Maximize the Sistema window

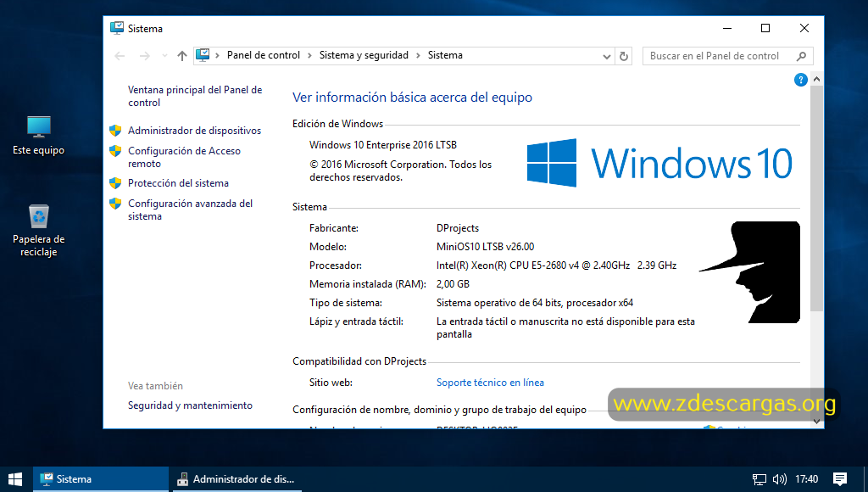pos(765,28)
